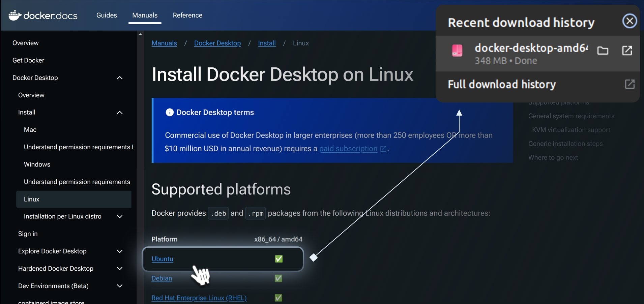Collapse the Docker Desktop sidebar section
Viewport: 644px width, 304px height.
pyautogui.click(x=120, y=78)
